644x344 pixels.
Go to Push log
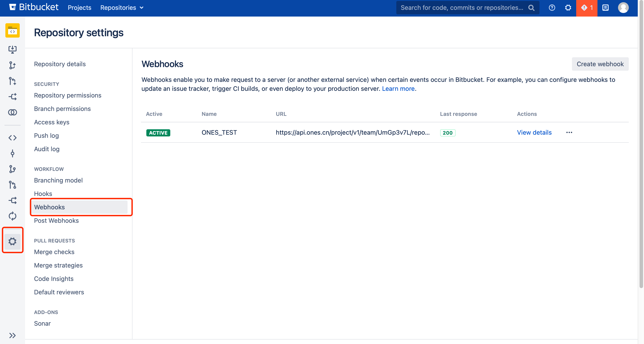[46, 136]
